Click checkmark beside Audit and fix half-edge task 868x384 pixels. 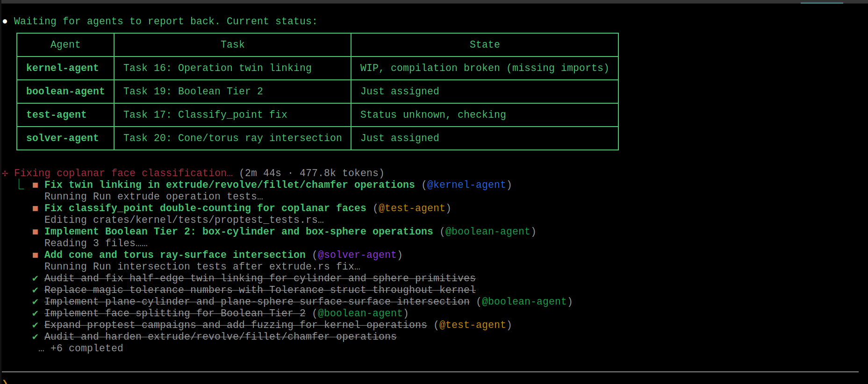pos(36,278)
